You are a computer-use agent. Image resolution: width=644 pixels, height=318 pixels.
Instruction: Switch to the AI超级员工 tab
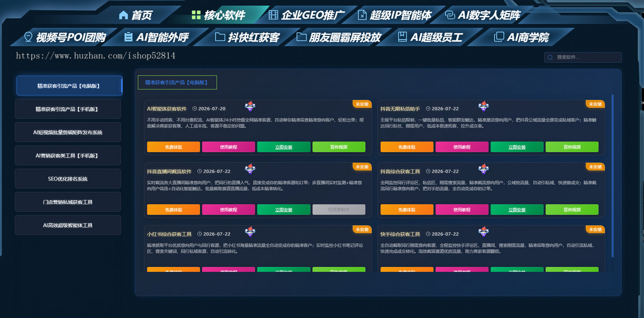429,38
